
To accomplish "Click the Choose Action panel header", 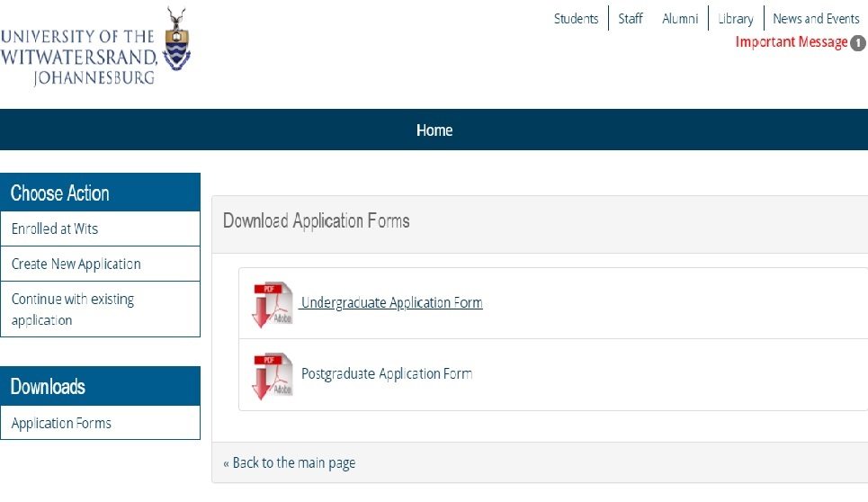I will (x=100, y=193).
